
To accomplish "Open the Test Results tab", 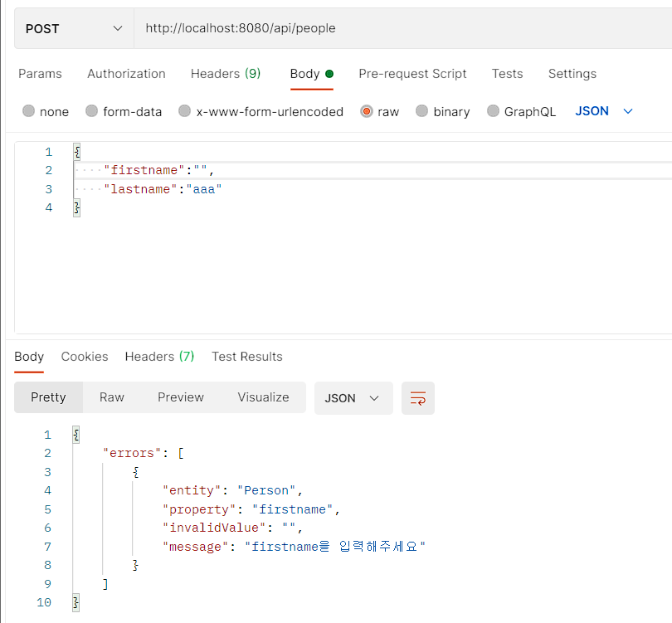I will (247, 357).
